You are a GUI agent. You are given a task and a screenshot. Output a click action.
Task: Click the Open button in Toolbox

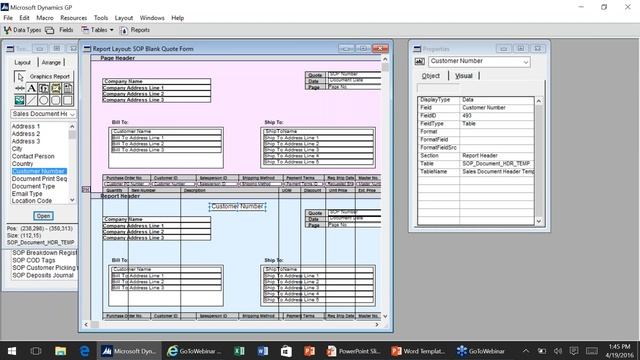click(43, 216)
